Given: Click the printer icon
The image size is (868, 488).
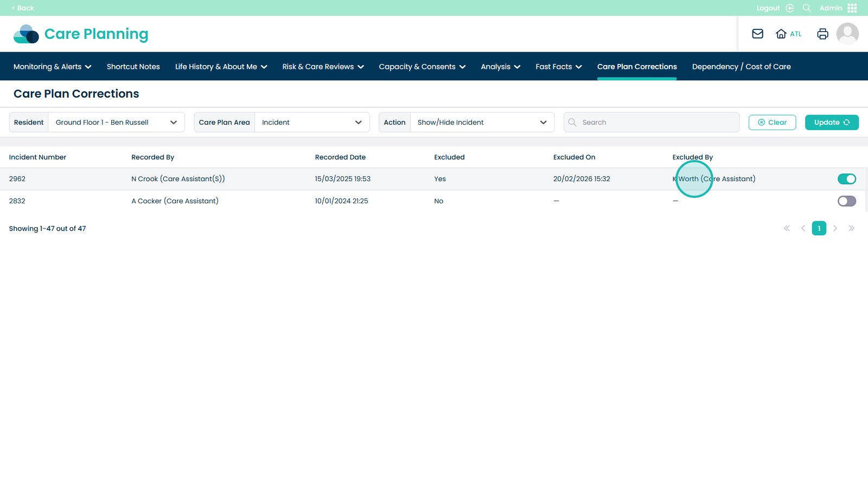Looking at the screenshot, I should 822,34.
